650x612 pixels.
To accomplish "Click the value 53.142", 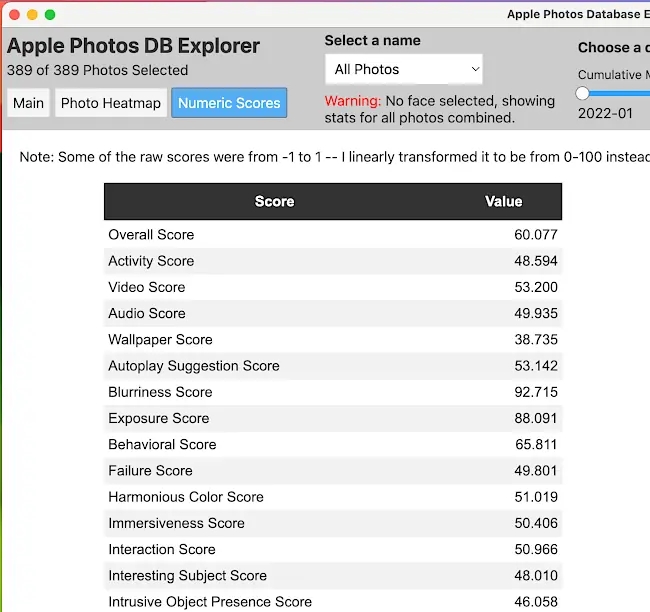I will point(536,366).
